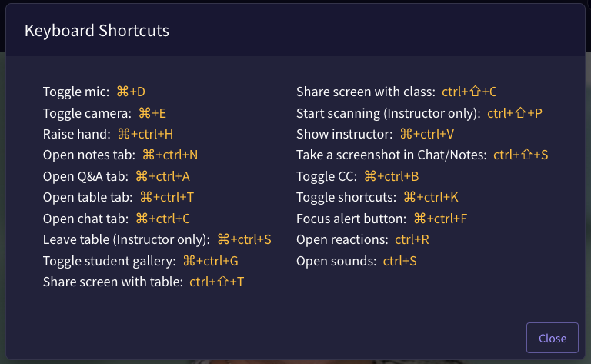
Task: Click the Share screen with class shortcut
Action: (x=396, y=92)
